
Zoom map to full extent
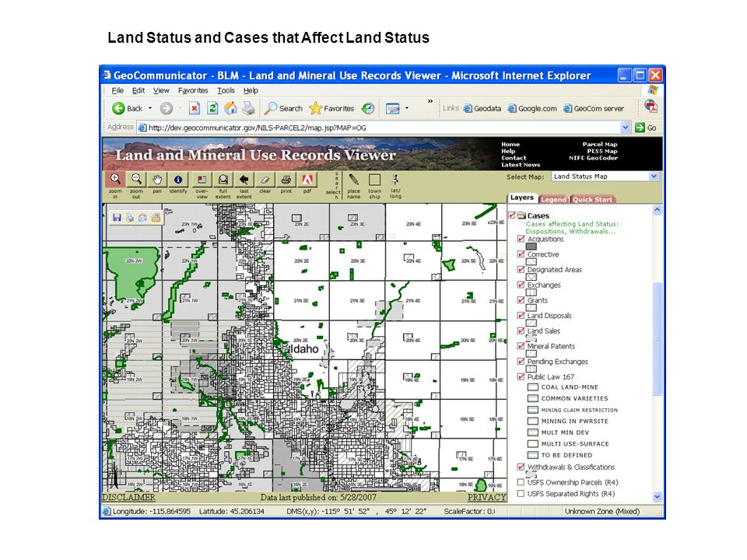[223, 180]
